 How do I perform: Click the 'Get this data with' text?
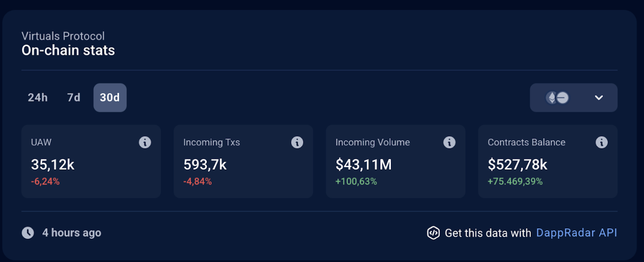pyautogui.click(x=488, y=233)
